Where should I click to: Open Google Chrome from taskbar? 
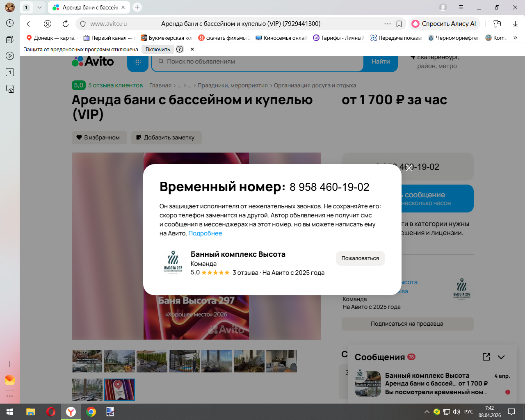pyautogui.click(x=91, y=412)
